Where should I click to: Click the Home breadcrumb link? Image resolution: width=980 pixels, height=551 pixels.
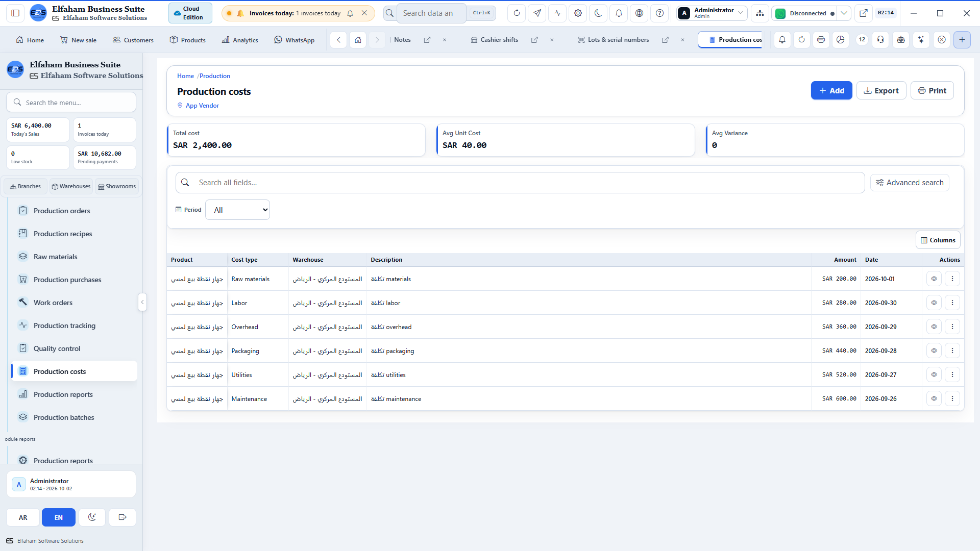(185, 76)
